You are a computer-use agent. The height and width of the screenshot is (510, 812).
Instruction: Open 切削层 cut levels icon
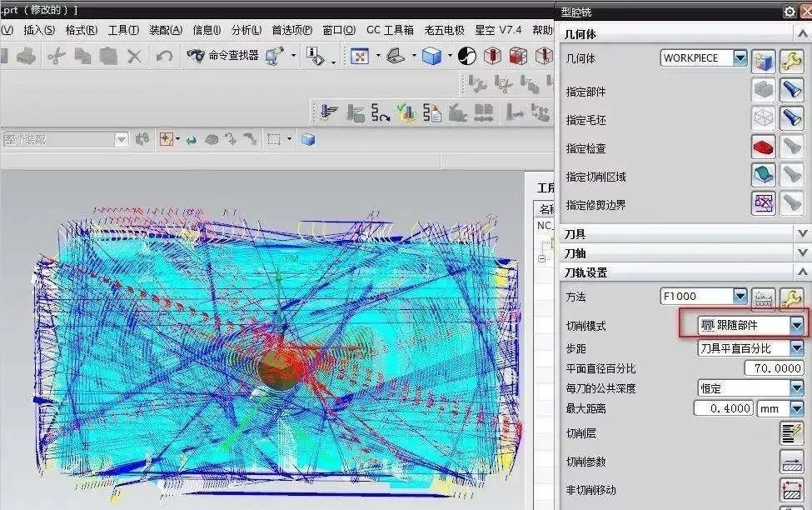tap(790, 433)
